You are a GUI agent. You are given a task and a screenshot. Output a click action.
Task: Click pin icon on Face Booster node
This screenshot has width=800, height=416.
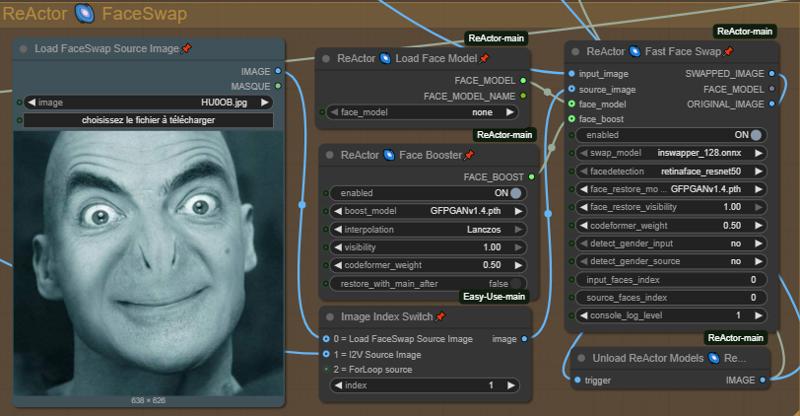point(469,155)
